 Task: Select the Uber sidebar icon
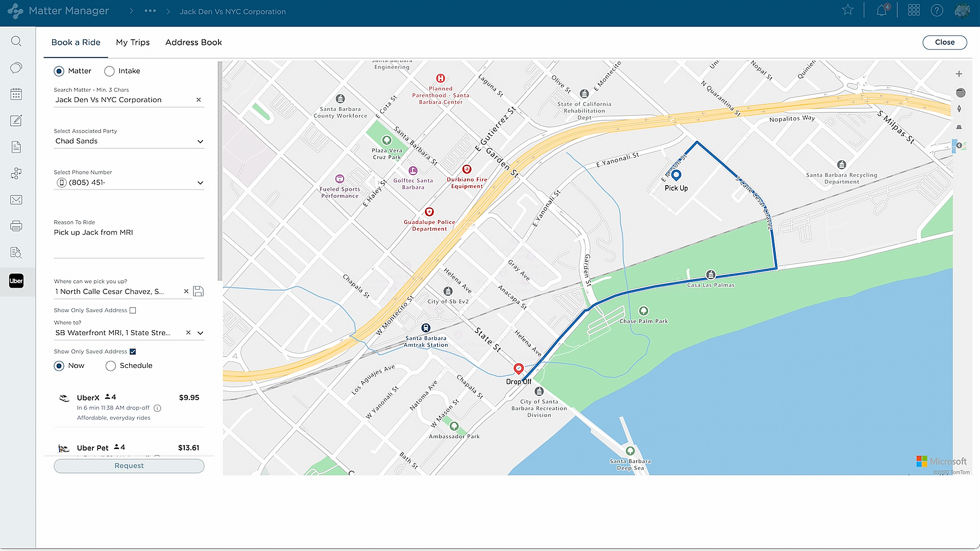tap(16, 281)
